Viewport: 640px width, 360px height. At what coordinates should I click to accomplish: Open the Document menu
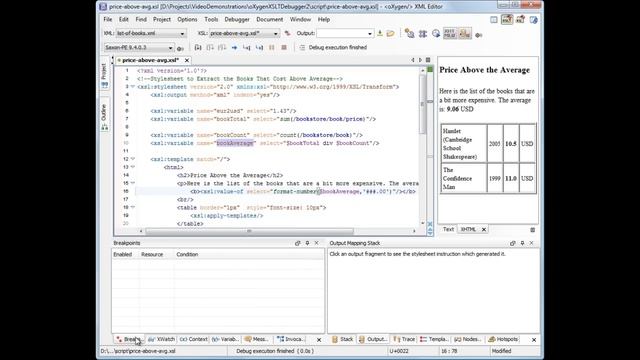269,20
